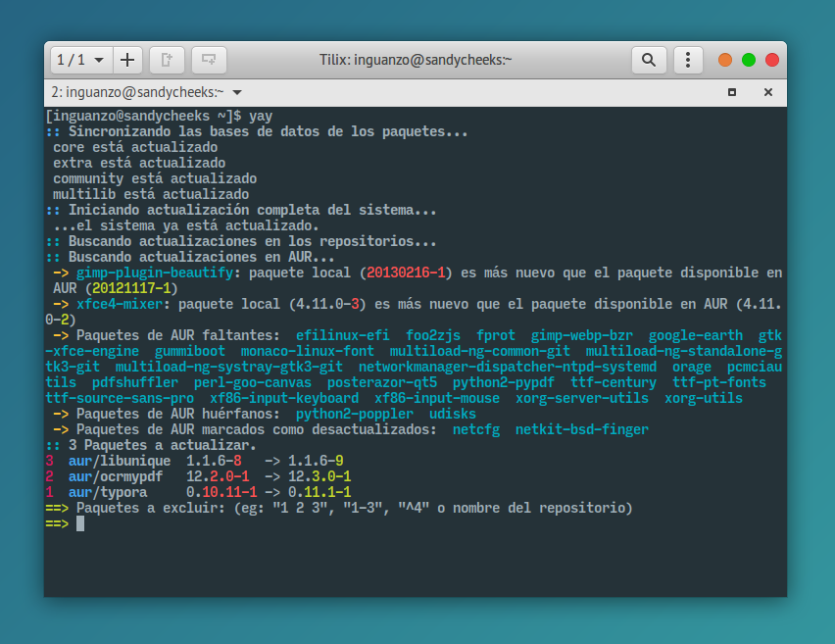
Task: Maximize the window with the green button
Action: [750, 59]
